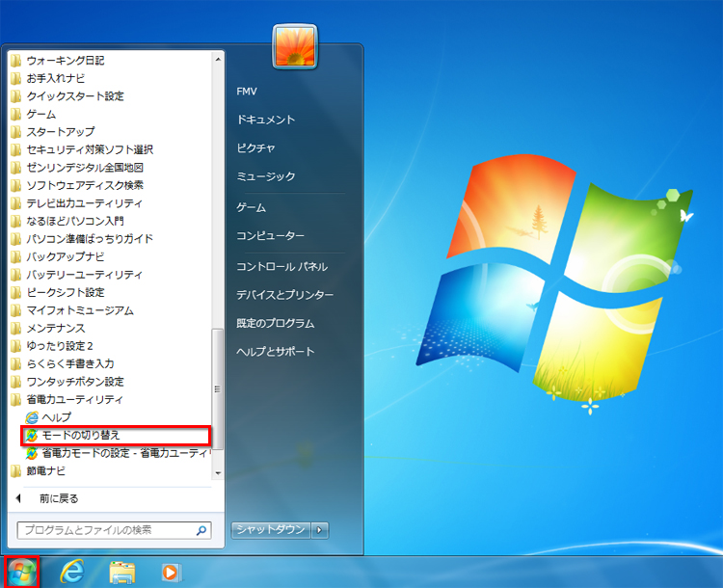Launch モードの切り替え program
Viewport: 723px width, 588px height.
117,436
